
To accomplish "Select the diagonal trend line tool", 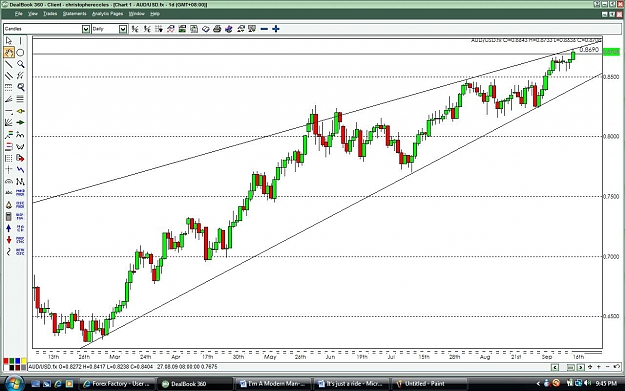I will pyautogui.click(x=9, y=64).
